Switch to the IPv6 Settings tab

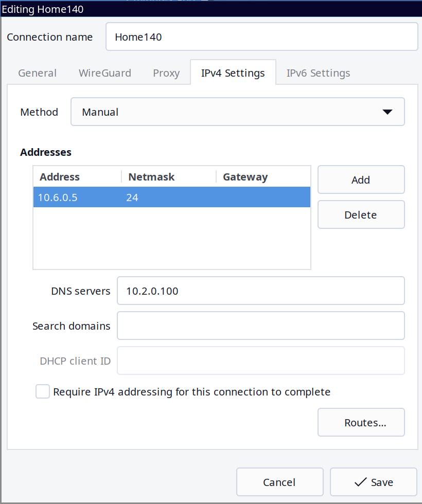click(318, 73)
